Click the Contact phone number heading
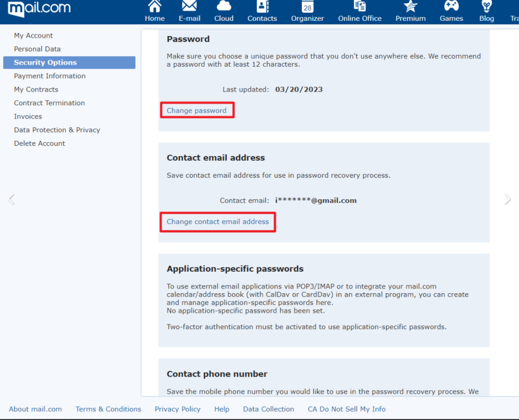The image size is (519, 420). pos(217,374)
